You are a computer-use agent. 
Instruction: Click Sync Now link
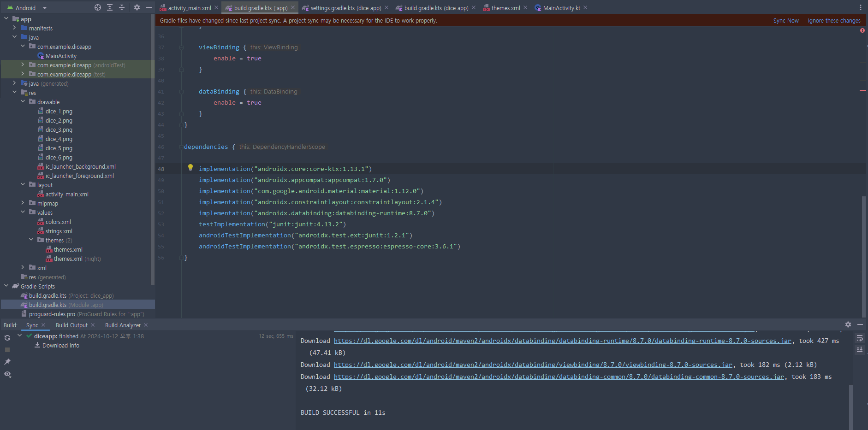[786, 20]
